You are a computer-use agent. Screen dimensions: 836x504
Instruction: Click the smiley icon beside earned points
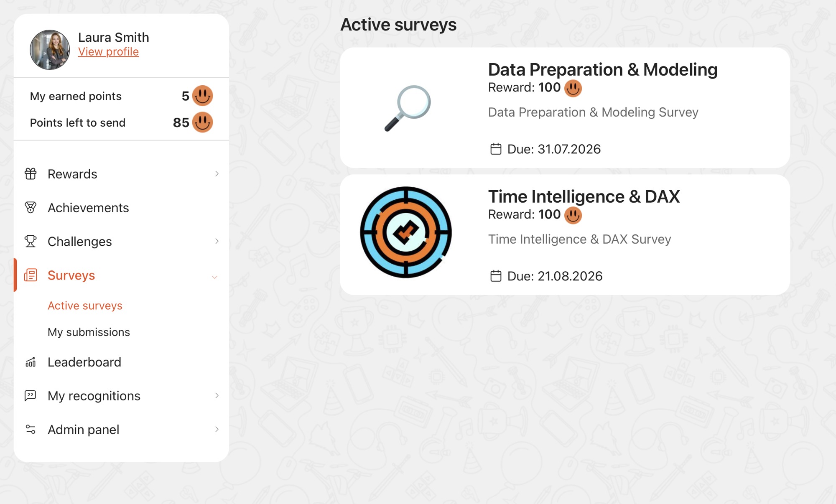203,96
